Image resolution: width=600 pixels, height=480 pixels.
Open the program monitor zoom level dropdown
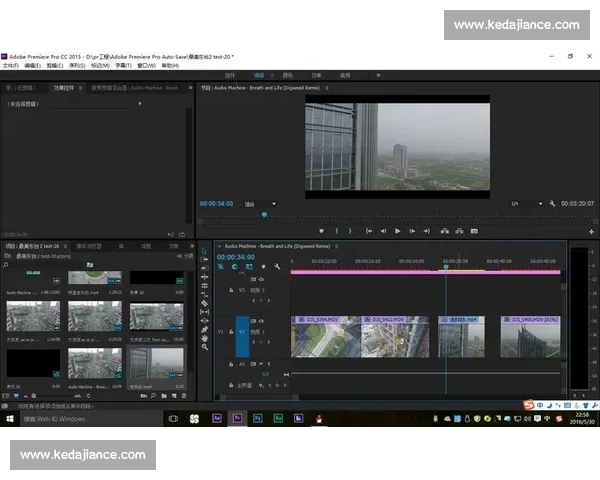point(262,203)
